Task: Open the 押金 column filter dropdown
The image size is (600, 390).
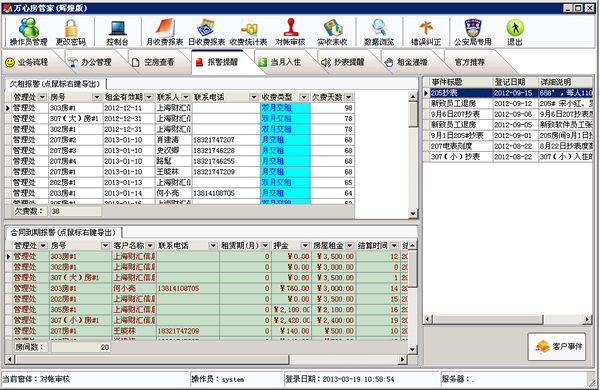Action: point(305,246)
